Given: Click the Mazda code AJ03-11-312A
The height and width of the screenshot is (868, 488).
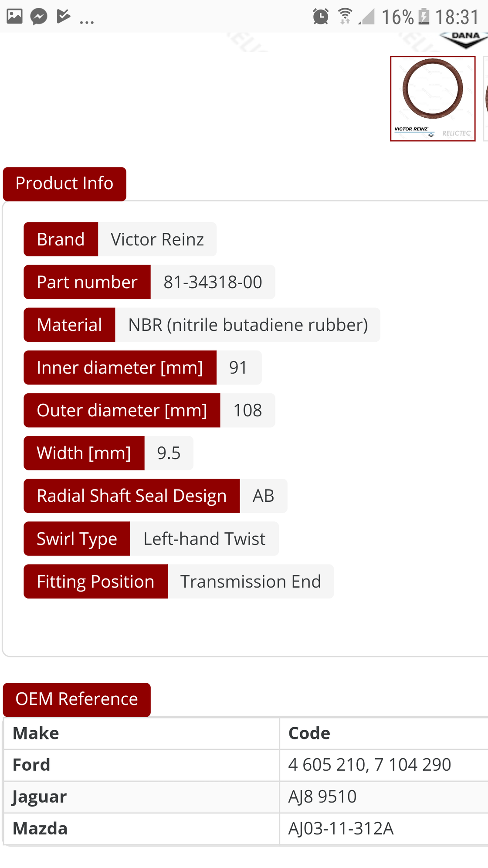Looking at the screenshot, I should pos(341,828).
